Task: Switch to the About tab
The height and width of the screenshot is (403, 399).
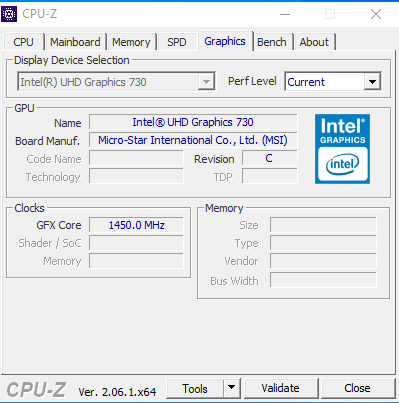Action: click(x=314, y=42)
